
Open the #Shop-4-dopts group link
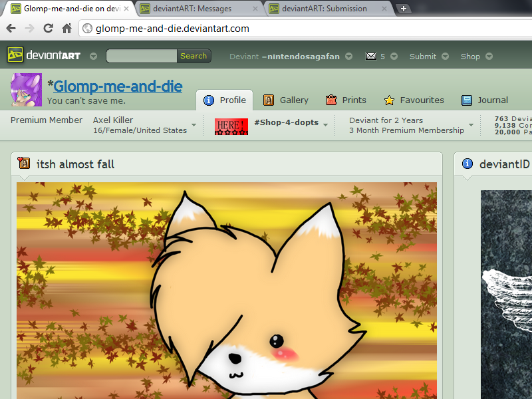[x=287, y=122]
